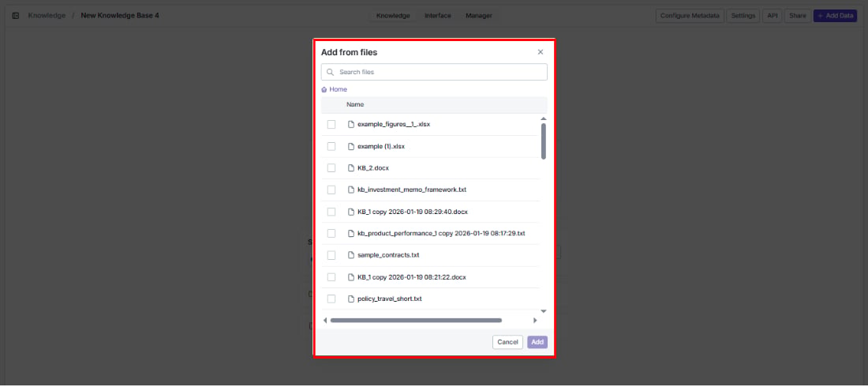Click name kb_product_performance_1 copy 2026-01-19 08:17:29.txt
868x387 pixels.
pos(441,234)
